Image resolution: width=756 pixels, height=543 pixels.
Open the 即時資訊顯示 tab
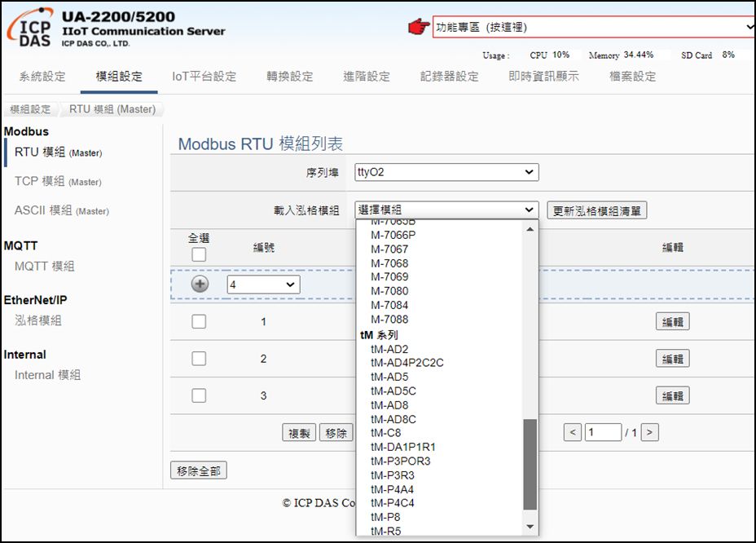(x=544, y=77)
